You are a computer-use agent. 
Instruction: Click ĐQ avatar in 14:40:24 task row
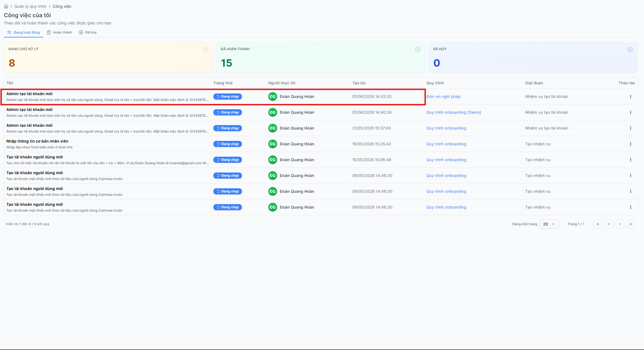tap(273, 112)
